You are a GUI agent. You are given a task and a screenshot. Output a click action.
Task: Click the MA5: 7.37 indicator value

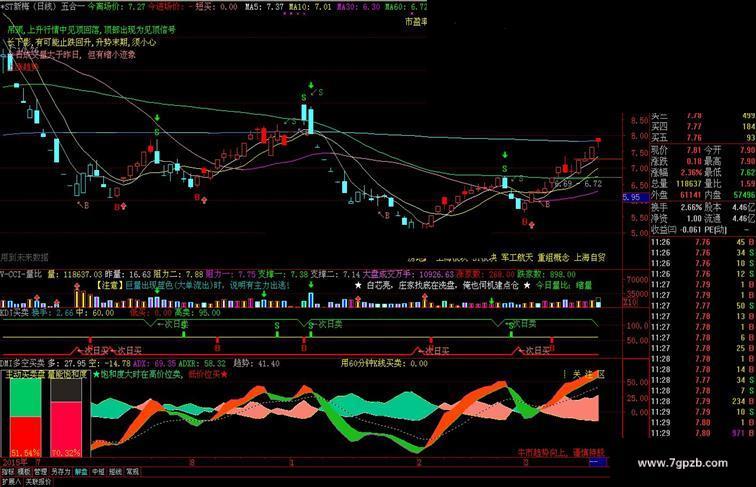click(264, 7)
